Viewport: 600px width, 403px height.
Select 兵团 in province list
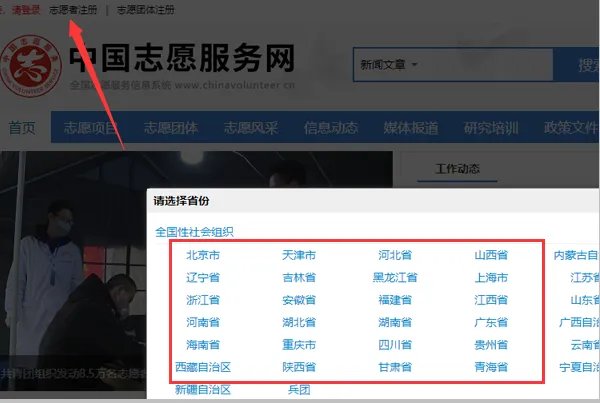pos(299,390)
